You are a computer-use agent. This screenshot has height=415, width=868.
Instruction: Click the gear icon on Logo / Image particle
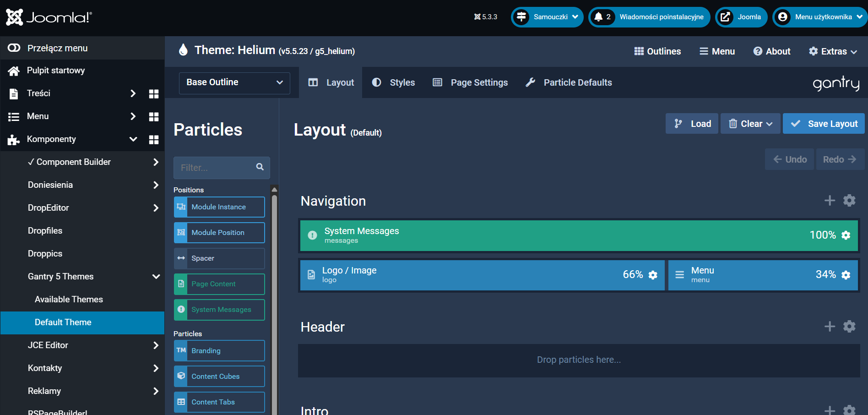[x=653, y=275]
